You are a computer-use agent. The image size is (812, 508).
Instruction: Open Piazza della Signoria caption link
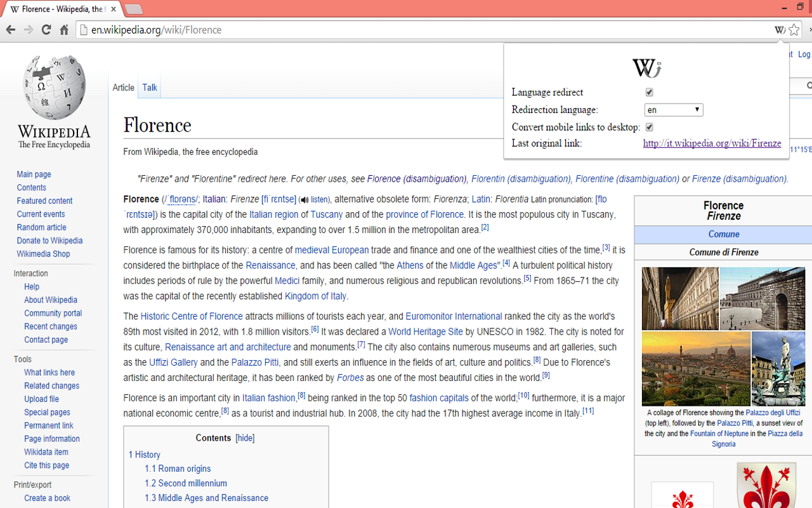(757, 439)
